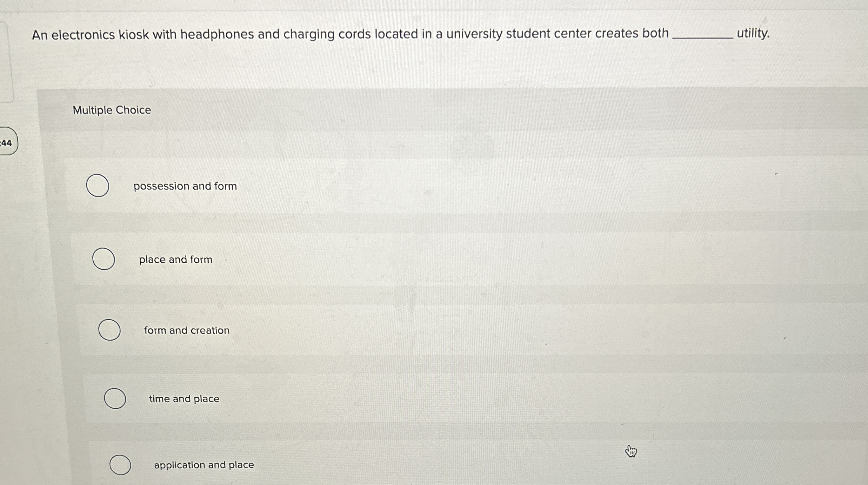This screenshot has width=868, height=485.
Task: Select the "form and creation" radio button
Action: 109,330
